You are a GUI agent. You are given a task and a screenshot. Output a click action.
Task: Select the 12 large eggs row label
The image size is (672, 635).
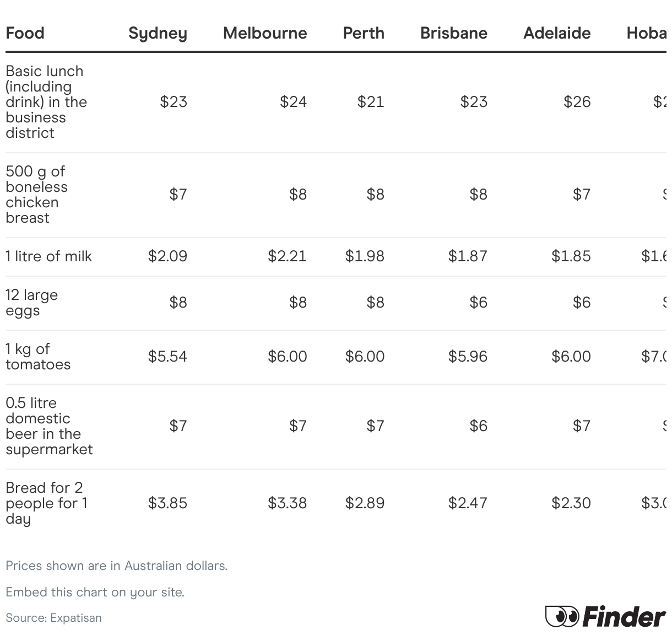31,303
